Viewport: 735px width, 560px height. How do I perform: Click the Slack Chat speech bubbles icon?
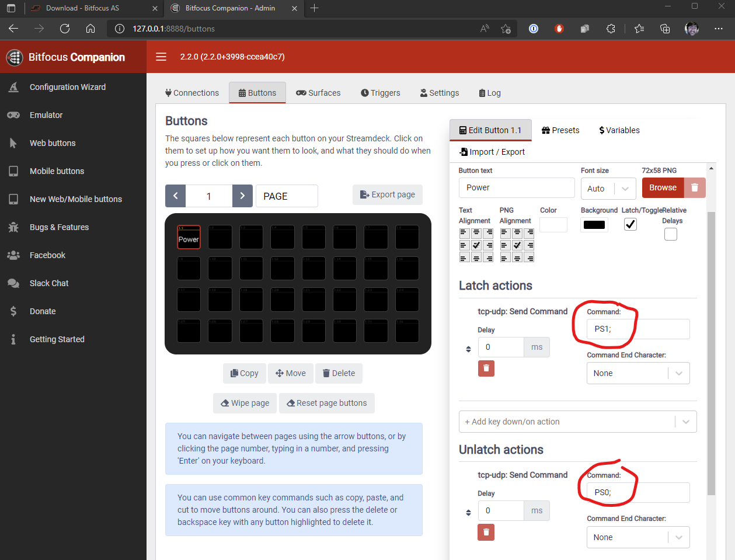pos(13,283)
